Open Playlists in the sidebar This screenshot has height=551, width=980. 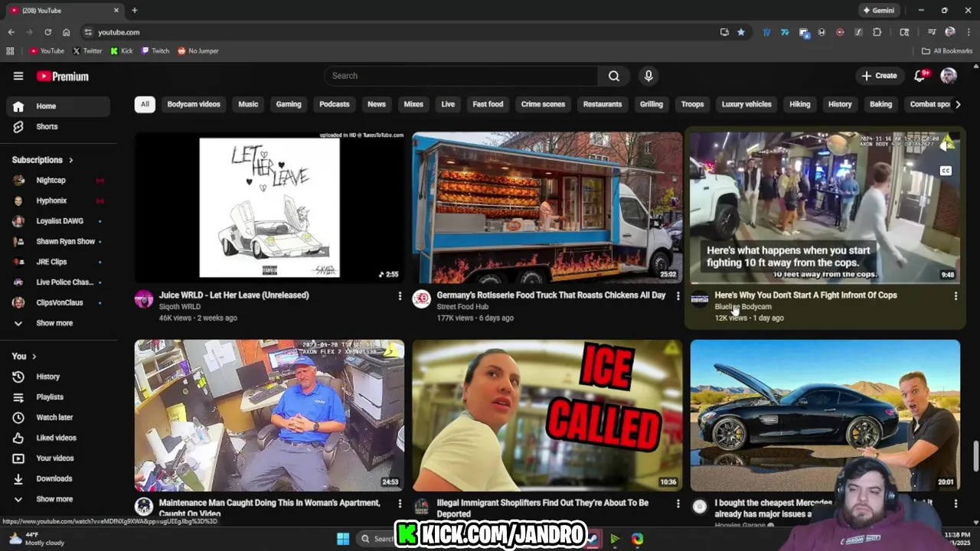coord(58,397)
